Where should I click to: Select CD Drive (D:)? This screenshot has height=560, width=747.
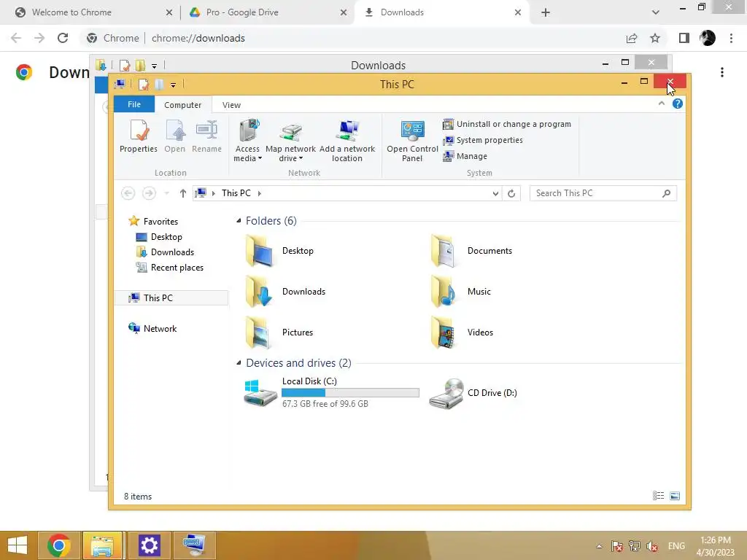tap(473, 393)
